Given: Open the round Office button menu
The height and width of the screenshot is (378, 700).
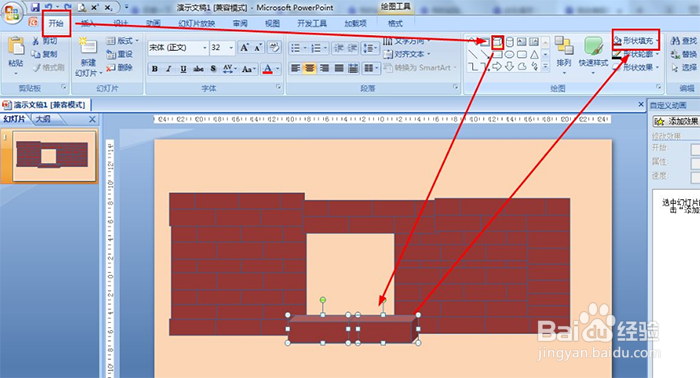Looking at the screenshot, I should pos(12,12).
